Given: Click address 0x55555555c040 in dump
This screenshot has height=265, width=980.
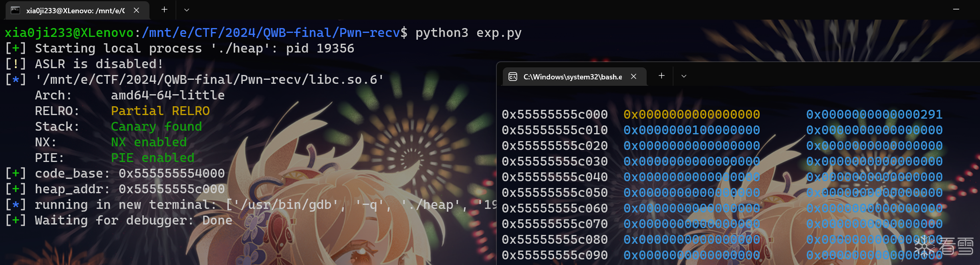Looking at the screenshot, I should (x=555, y=177).
